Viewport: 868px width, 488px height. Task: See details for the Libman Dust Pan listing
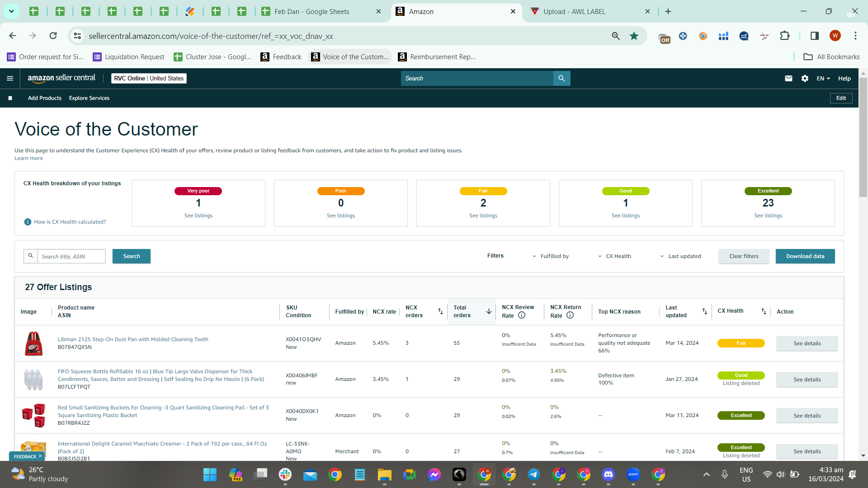pos(807,343)
